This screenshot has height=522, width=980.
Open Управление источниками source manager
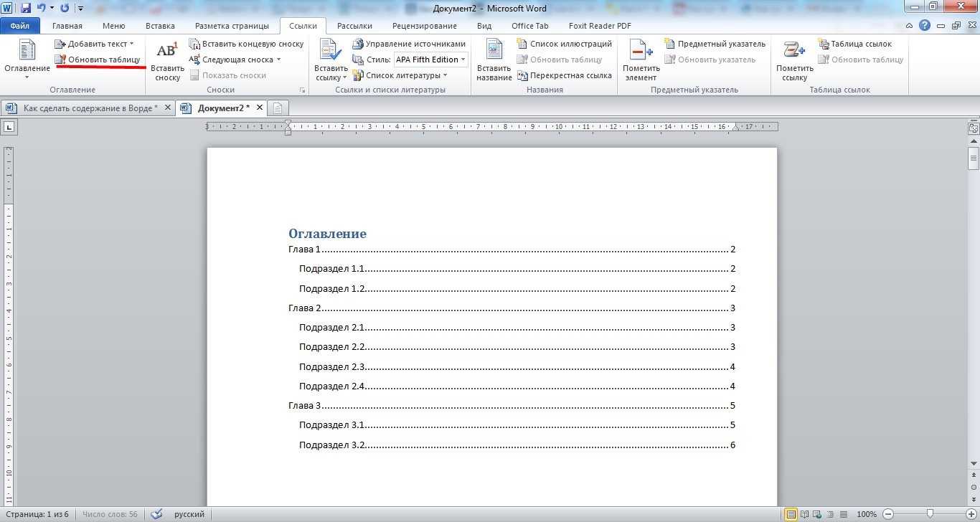(409, 44)
